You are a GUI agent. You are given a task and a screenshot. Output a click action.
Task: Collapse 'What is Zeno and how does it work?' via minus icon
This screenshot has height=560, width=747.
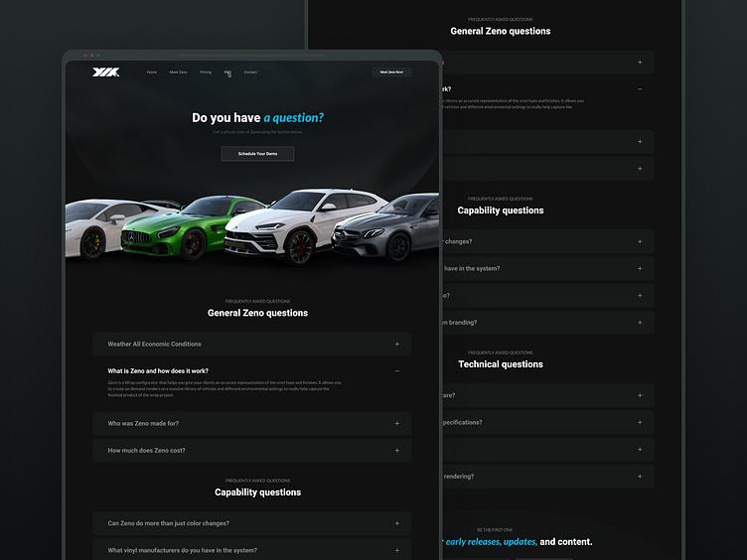[397, 371]
